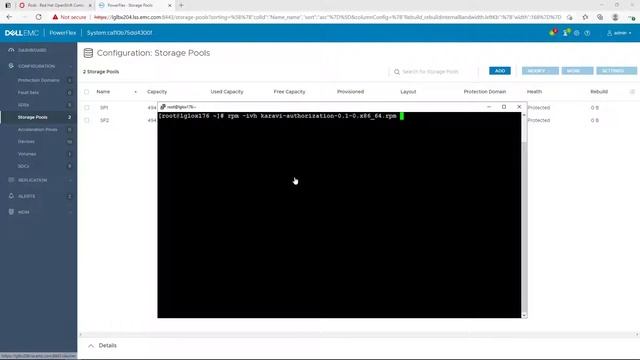Sort by Capacity column header

click(x=157, y=92)
